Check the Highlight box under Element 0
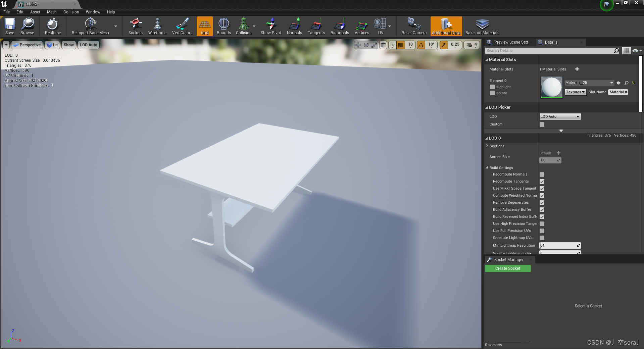The width and height of the screenshot is (644, 349). [x=492, y=87]
